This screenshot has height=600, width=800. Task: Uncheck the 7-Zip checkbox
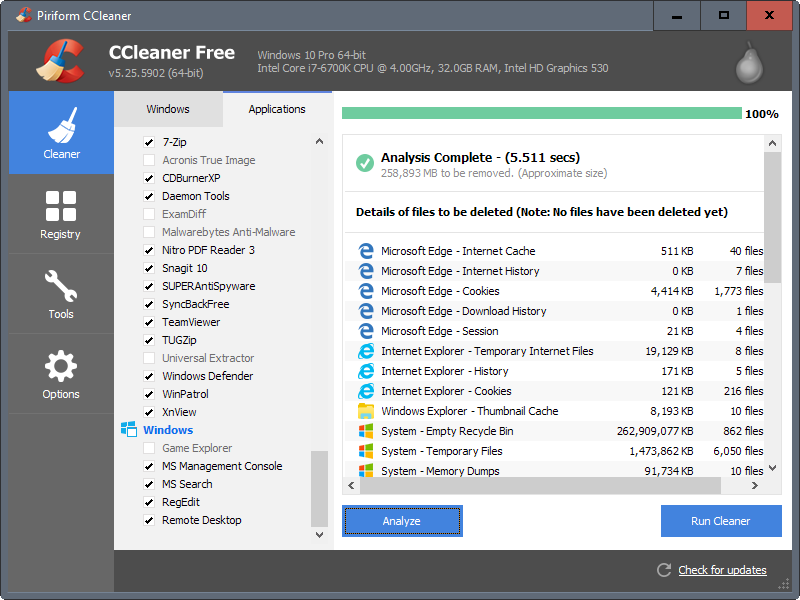tap(149, 142)
